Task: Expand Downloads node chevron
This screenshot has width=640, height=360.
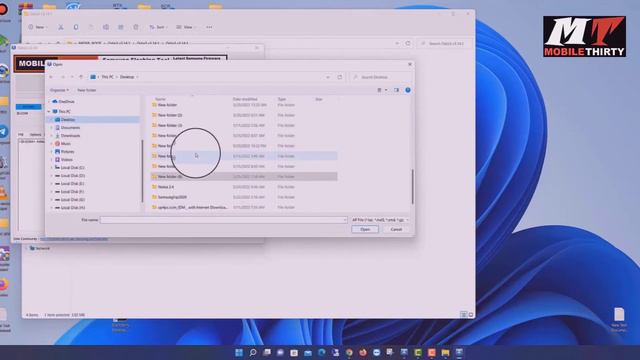Action: coord(51,136)
